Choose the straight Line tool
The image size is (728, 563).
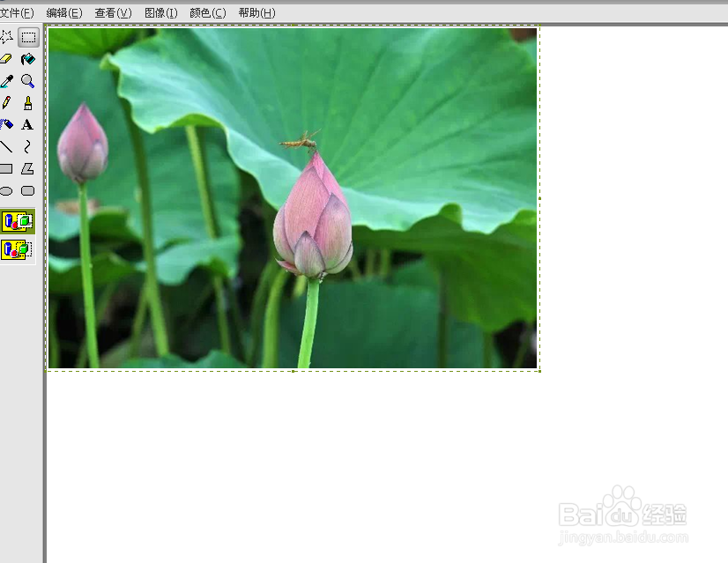pyautogui.click(x=6, y=146)
